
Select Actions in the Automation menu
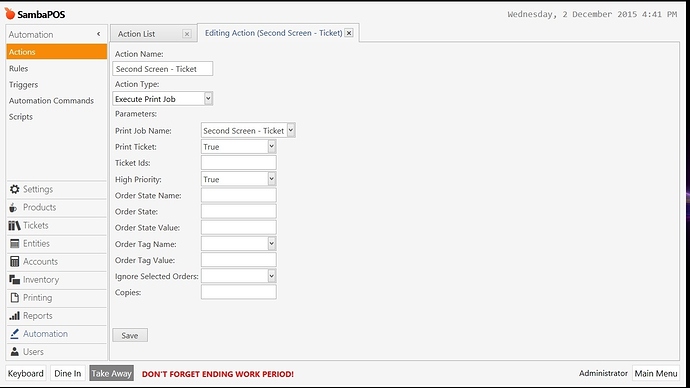click(x=57, y=52)
